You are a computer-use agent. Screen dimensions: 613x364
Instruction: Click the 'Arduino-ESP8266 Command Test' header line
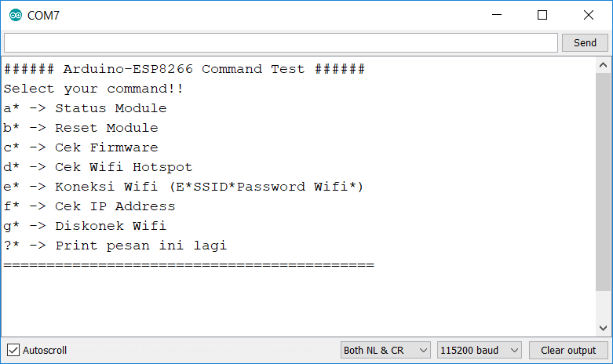coord(184,69)
